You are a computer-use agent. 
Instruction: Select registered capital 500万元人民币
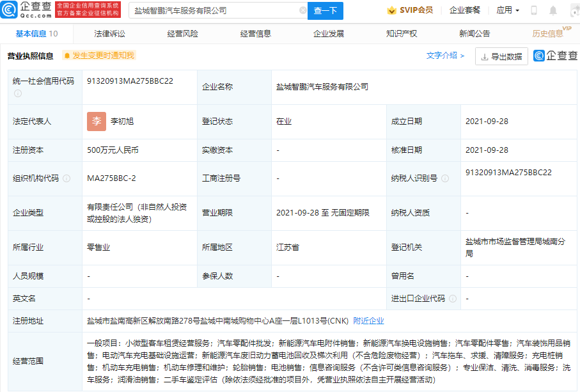tap(113, 150)
